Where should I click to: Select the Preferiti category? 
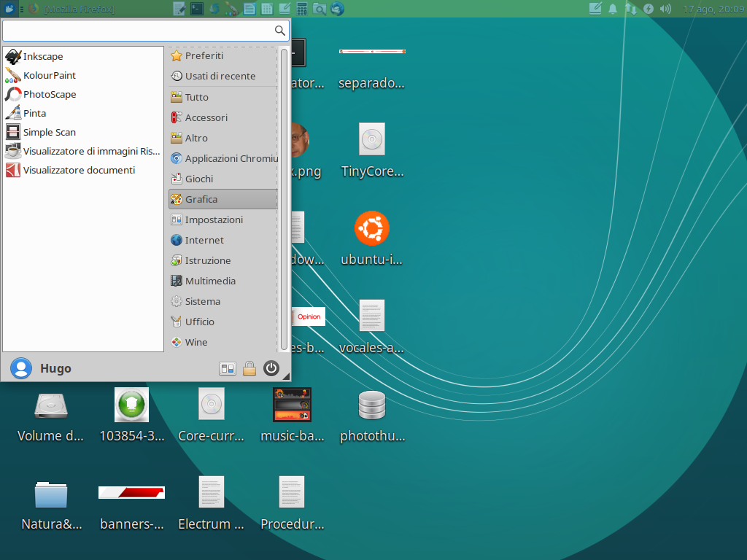pyautogui.click(x=223, y=55)
